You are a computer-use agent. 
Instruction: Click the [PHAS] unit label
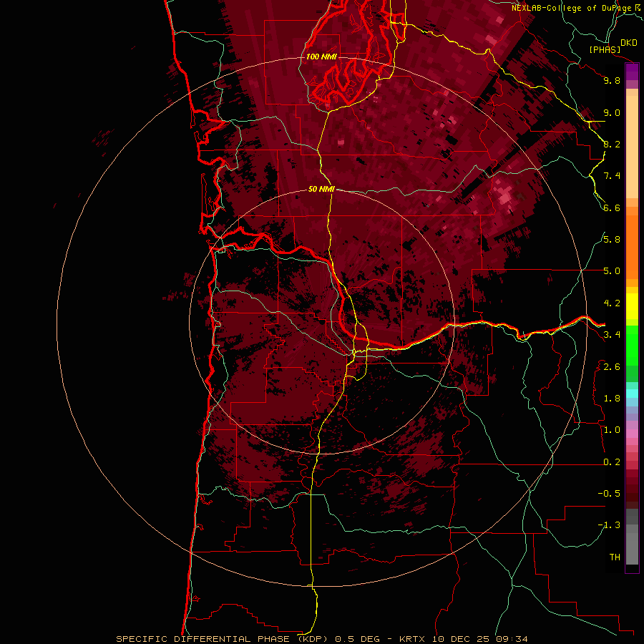(x=605, y=50)
